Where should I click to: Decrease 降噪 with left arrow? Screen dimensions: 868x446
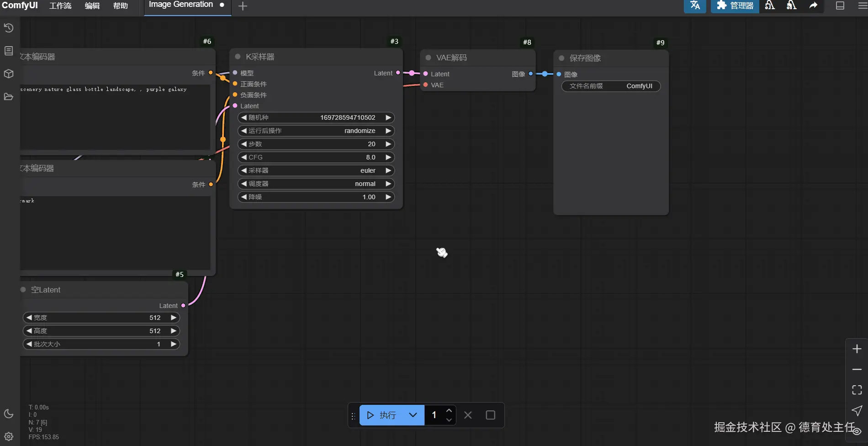[243, 197]
